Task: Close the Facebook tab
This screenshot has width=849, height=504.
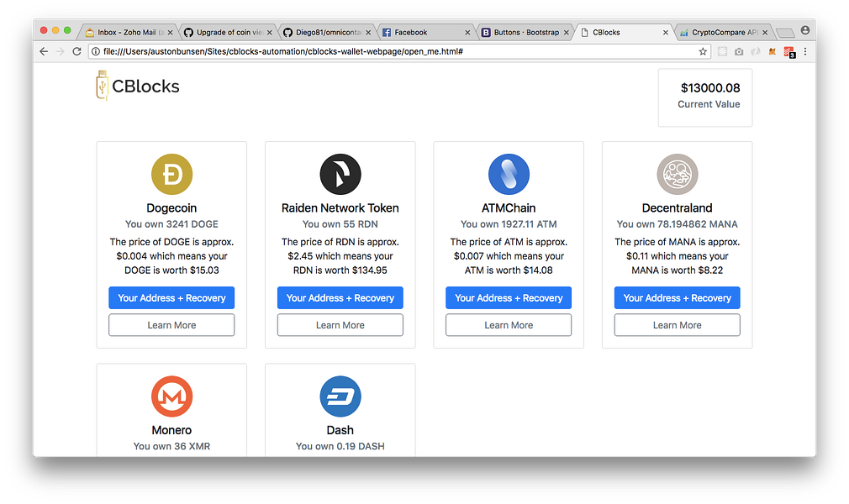Action: coord(467,33)
